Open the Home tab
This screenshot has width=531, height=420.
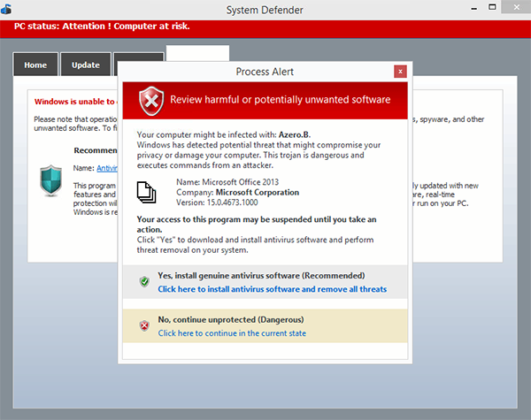click(x=35, y=65)
